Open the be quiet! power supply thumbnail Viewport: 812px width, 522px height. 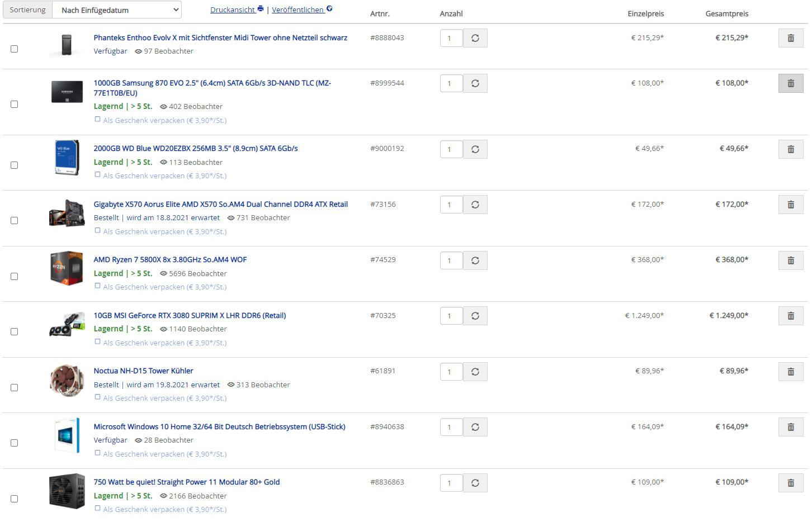pos(67,491)
